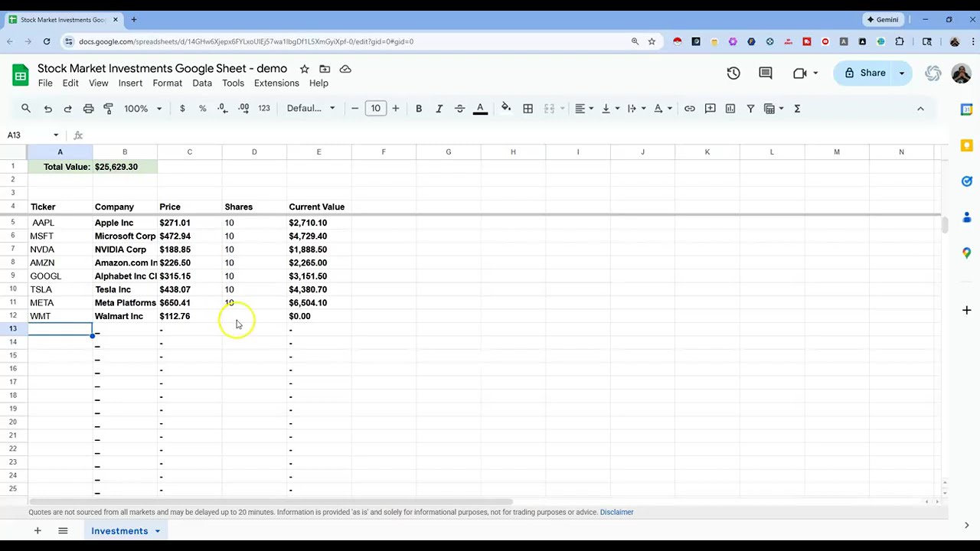Open the Edit menu

tap(70, 83)
